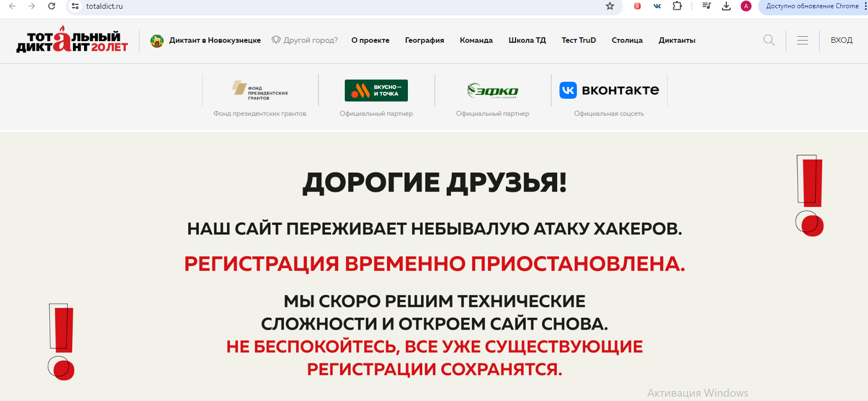Click the 'ВХОД' login link
This screenshot has height=401, width=868.
841,40
